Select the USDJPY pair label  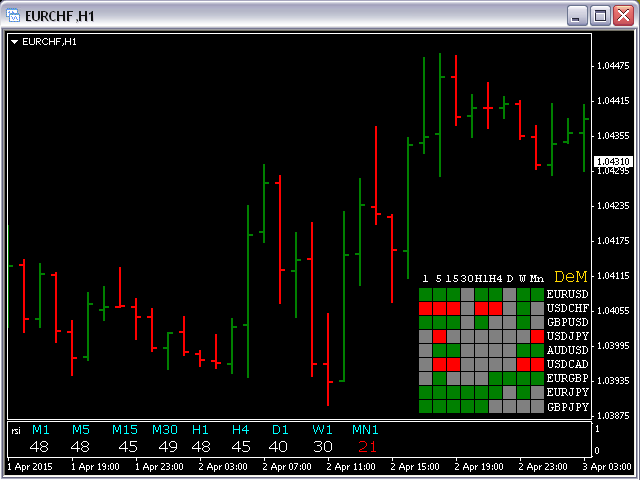[568, 336]
